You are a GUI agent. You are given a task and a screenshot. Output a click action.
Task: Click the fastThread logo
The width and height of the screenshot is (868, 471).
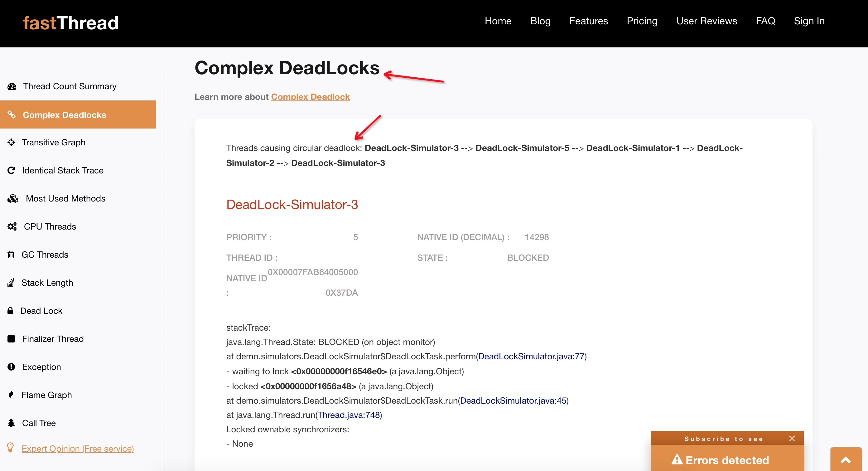coord(71,23)
